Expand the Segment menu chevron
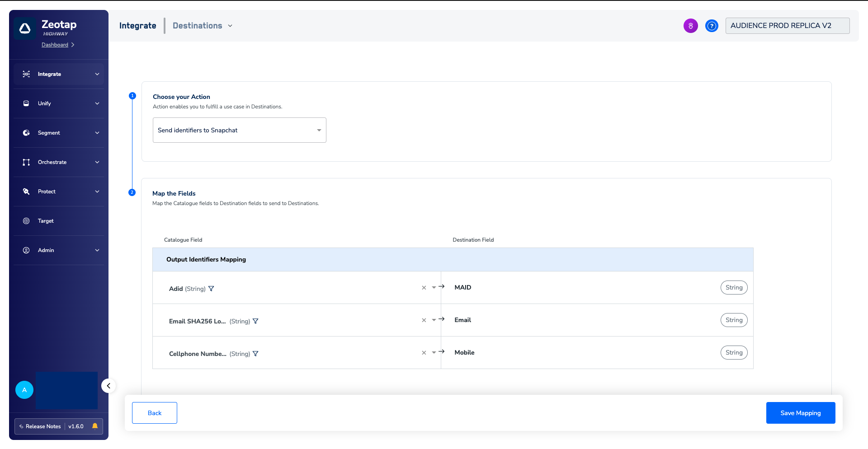The width and height of the screenshot is (868, 449). (97, 133)
